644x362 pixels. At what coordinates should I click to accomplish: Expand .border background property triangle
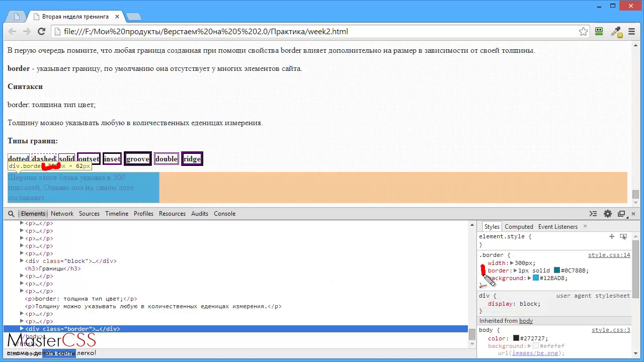pyautogui.click(x=529, y=278)
